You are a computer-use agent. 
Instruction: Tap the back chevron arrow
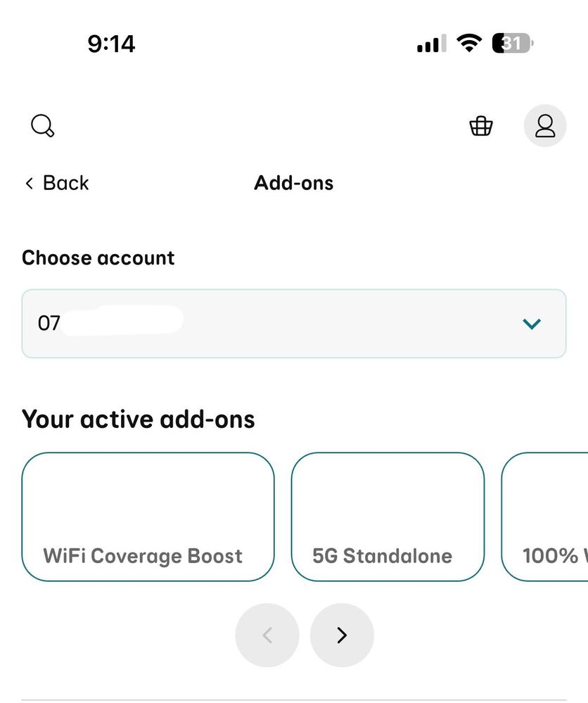29,184
